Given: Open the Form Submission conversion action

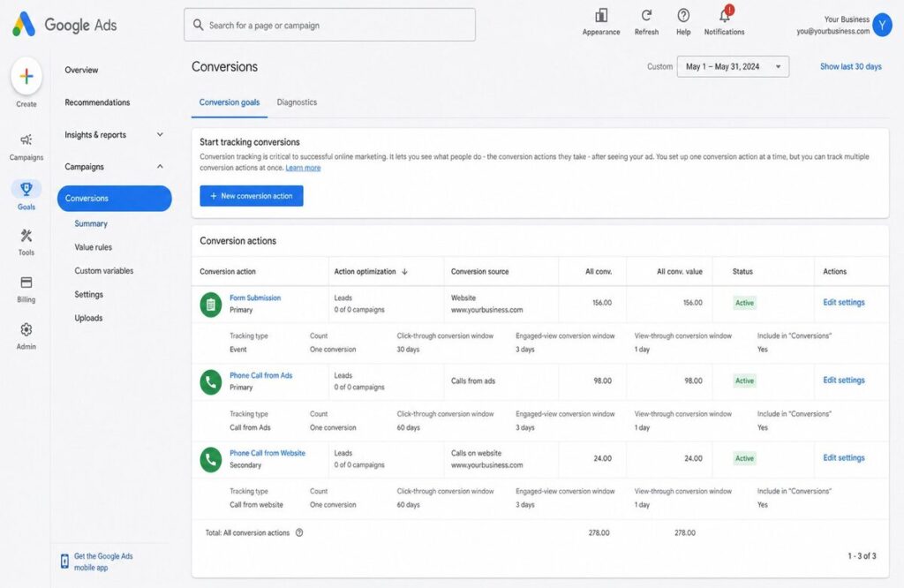Looking at the screenshot, I should [x=255, y=298].
